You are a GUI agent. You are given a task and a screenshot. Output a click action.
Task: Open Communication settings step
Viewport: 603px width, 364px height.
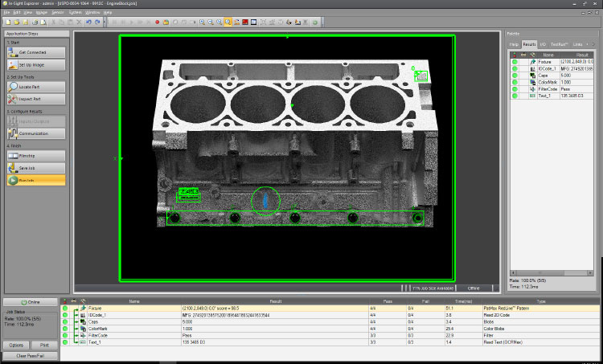click(x=35, y=133)
